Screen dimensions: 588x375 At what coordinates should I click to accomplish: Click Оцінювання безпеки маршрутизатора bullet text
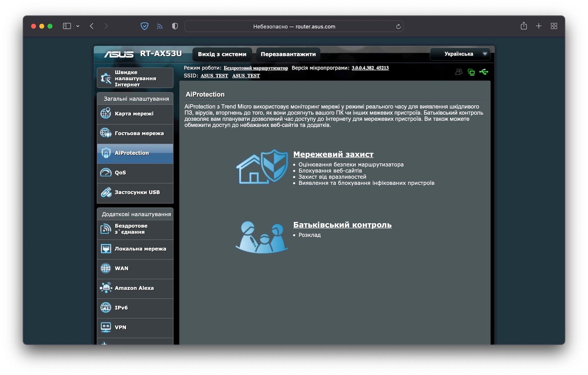coord(351,165)
